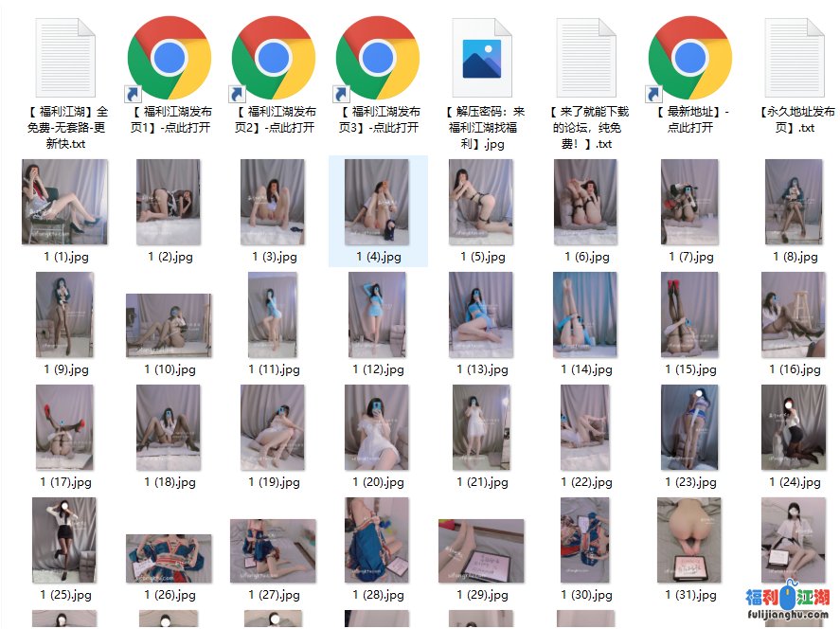The height and width of the screenshot is (629, 840).
Task: Choose the 1 (13).jpg thumbnail
Action: (481, 314)
